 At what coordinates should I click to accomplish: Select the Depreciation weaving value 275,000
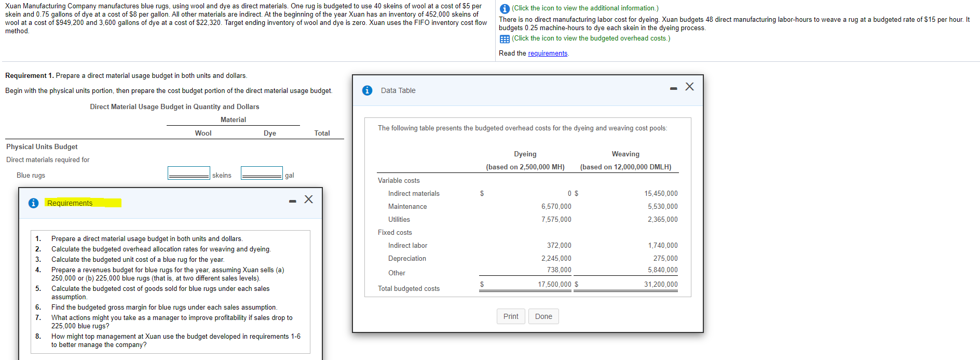point(665,259)
